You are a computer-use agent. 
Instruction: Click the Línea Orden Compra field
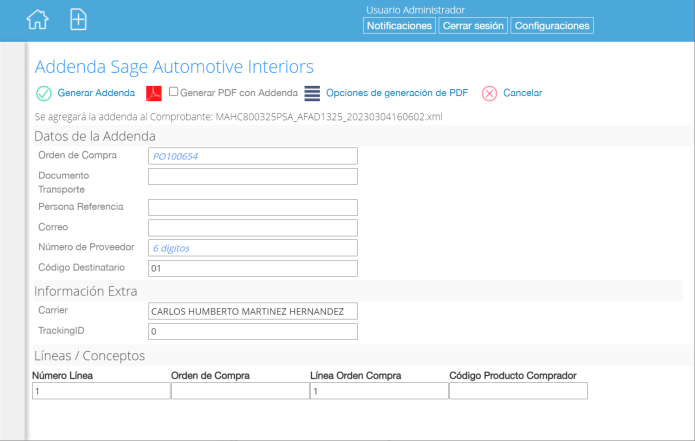pyautogui.click(x=379, y=391)
